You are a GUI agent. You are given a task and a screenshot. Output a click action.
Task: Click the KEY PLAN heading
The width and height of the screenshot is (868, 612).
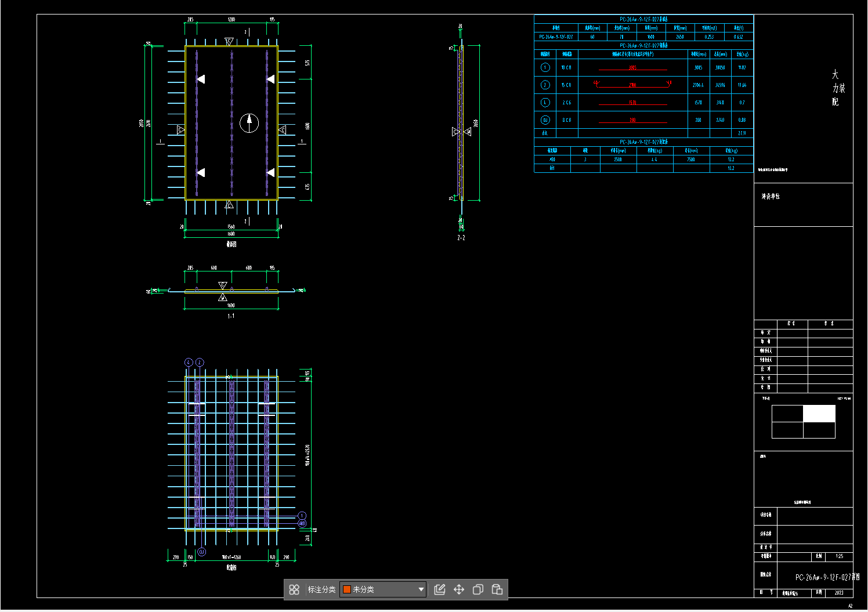point(844,399)
